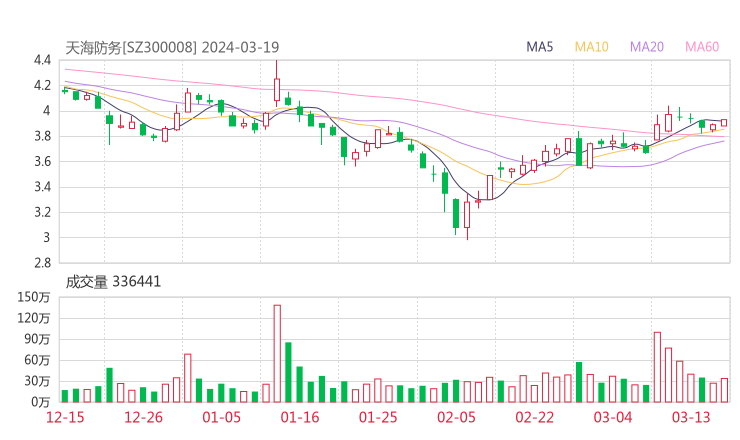Click the 12-26 date label
The image size is (740, 440).
click(143, 417)
